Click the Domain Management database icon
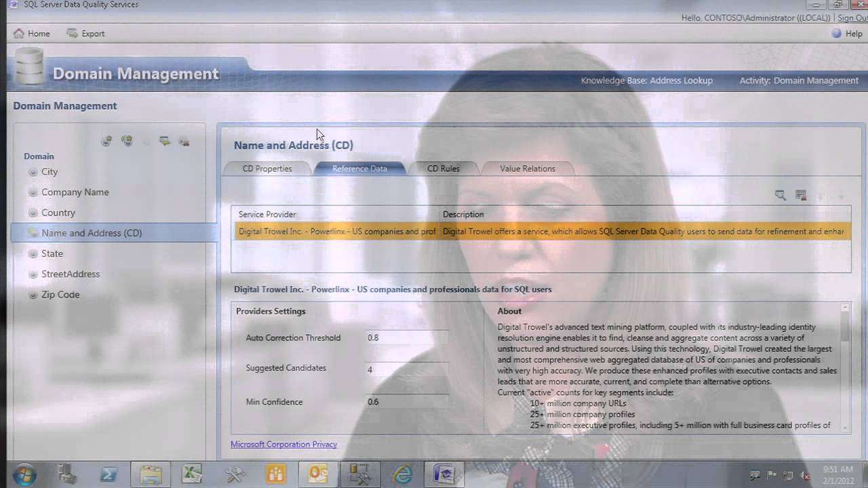Screen dimensions: 868x488 click(29, 68)
